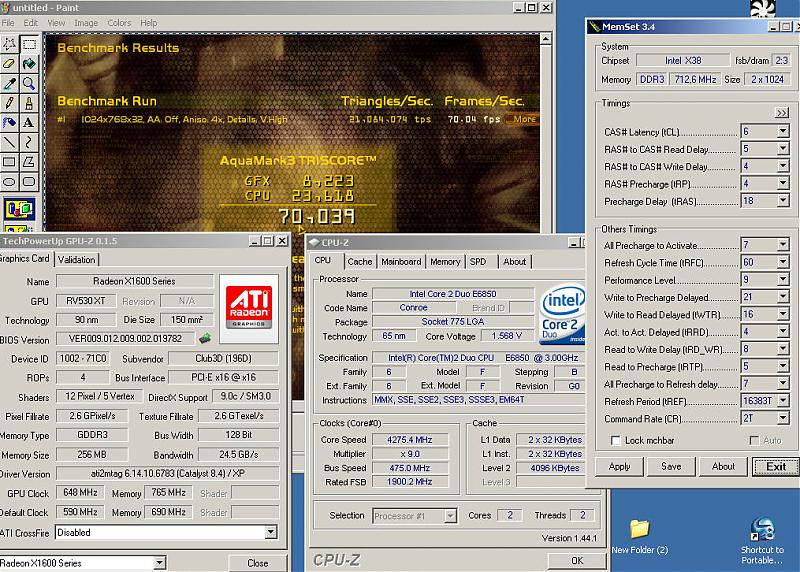Expand the Performance Level dropdown
800x572 pixels.
(x=783, y=280)
